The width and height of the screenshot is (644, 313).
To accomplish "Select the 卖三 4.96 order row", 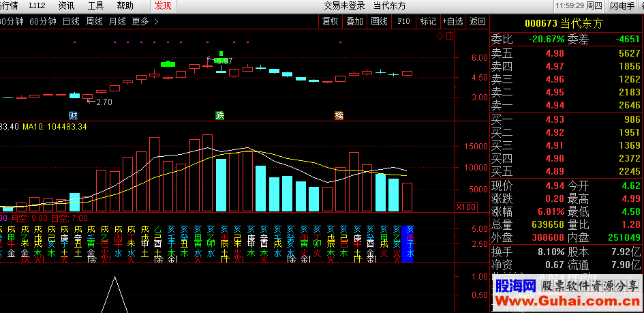I will point(566,79).
